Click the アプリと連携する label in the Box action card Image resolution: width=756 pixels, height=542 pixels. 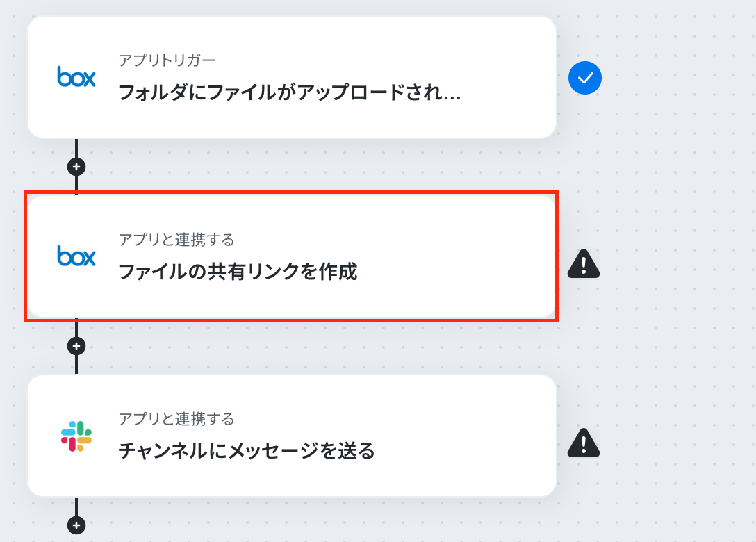pyautogui.click(x=176, y=240)
